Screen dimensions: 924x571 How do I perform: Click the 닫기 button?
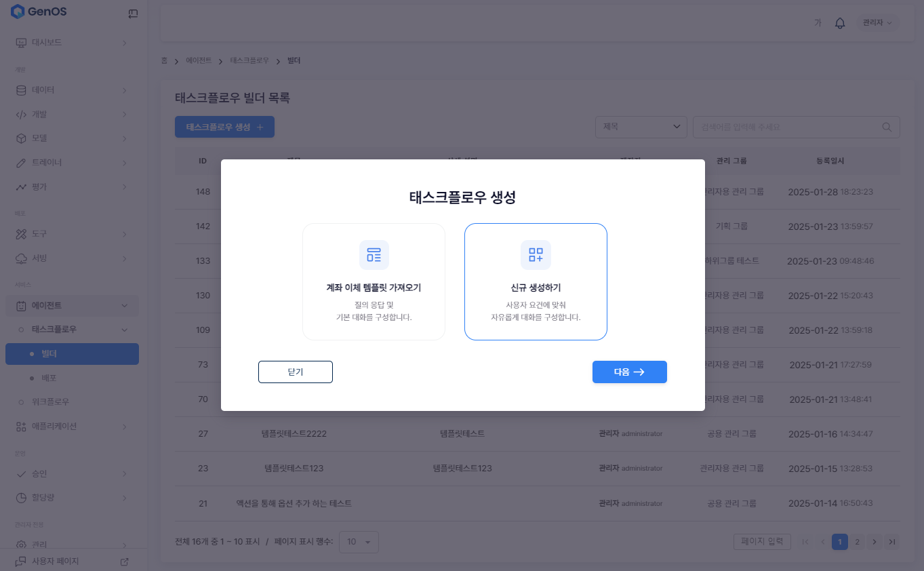tap(296, 372)
